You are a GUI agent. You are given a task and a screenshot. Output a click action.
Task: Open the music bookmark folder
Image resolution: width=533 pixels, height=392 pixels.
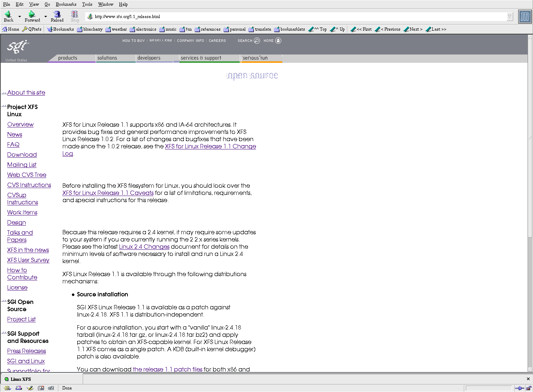coord(168,29)
